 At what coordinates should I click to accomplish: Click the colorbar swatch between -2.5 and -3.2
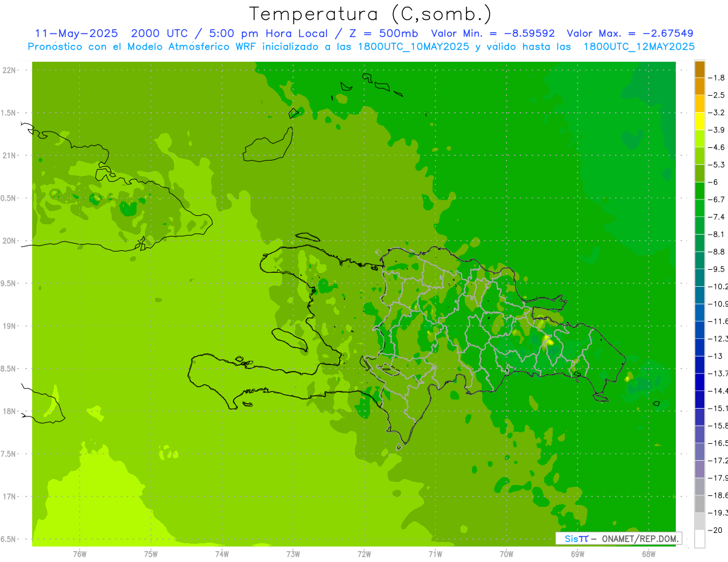point(699,104)
